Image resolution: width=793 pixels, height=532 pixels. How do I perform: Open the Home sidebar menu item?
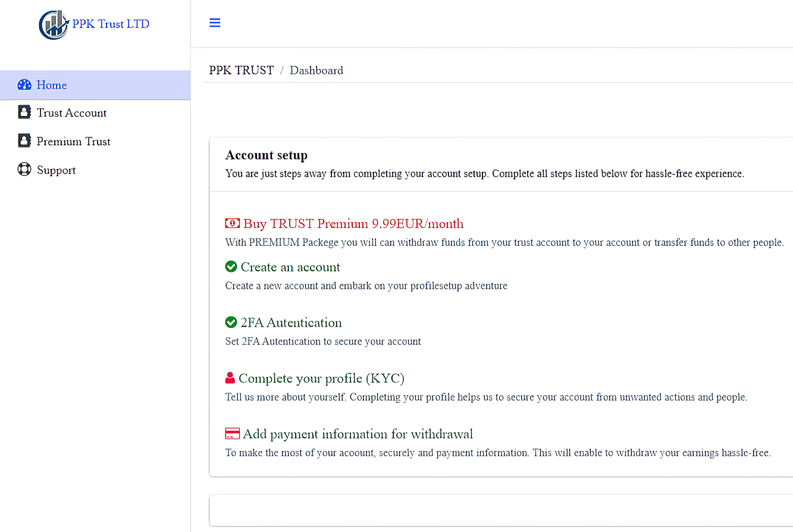(52, 85)
